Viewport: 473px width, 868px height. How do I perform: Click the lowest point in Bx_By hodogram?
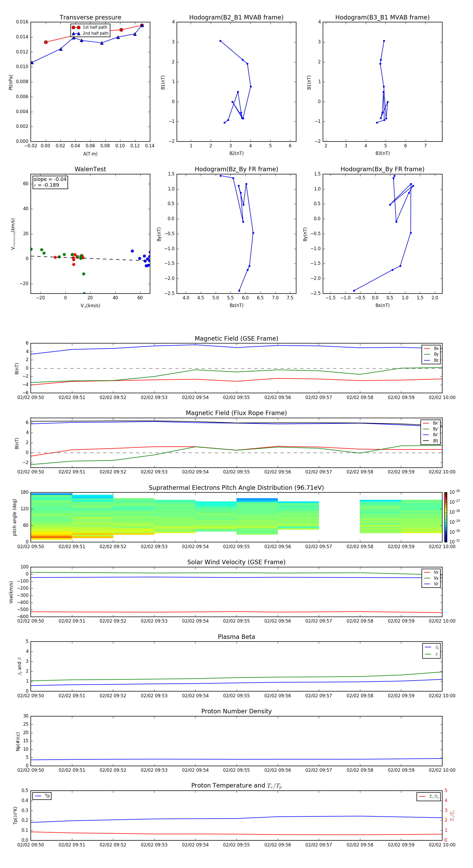(354, 291)
